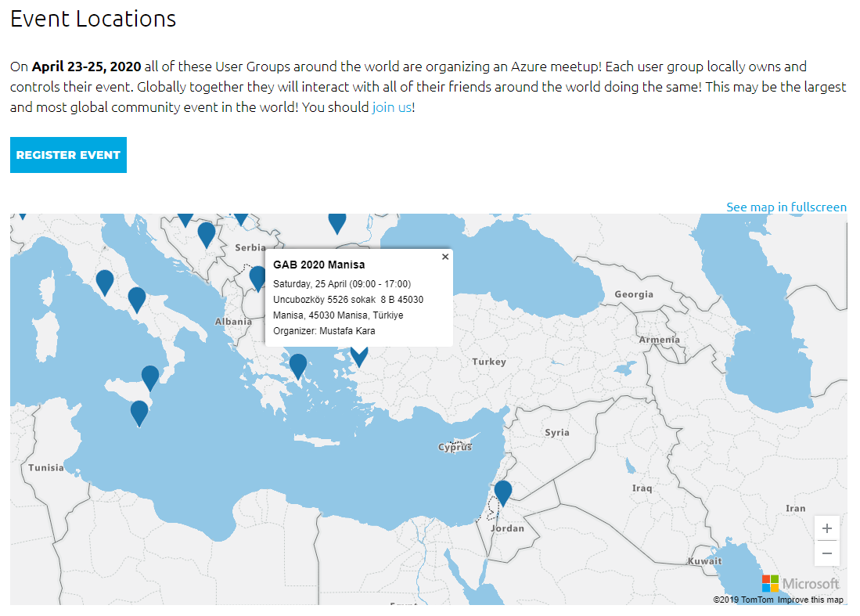This screenshot has width=860, height=616.
Task: Click the pin at the map's top near the Black Sea
Action: [x=337, y=221]
